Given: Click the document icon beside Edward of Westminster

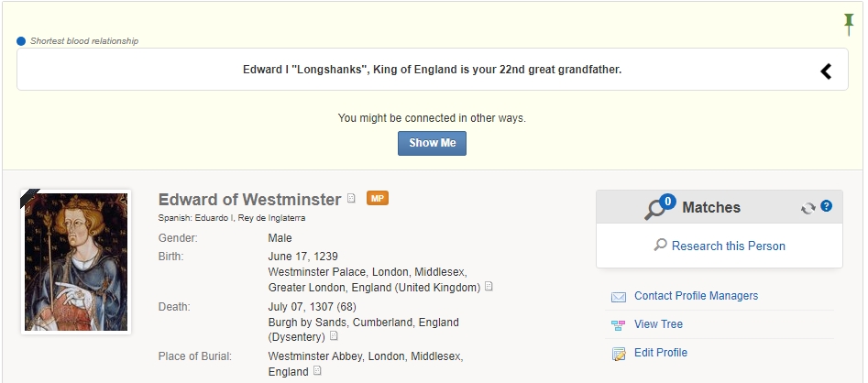Looking at the screenshot, I should pos(351,198).
